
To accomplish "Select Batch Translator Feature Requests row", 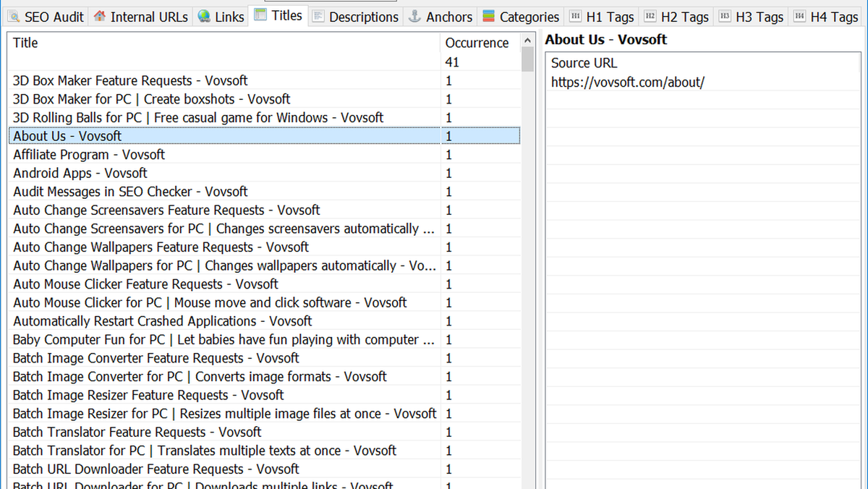I will click(x=264, y=433).
